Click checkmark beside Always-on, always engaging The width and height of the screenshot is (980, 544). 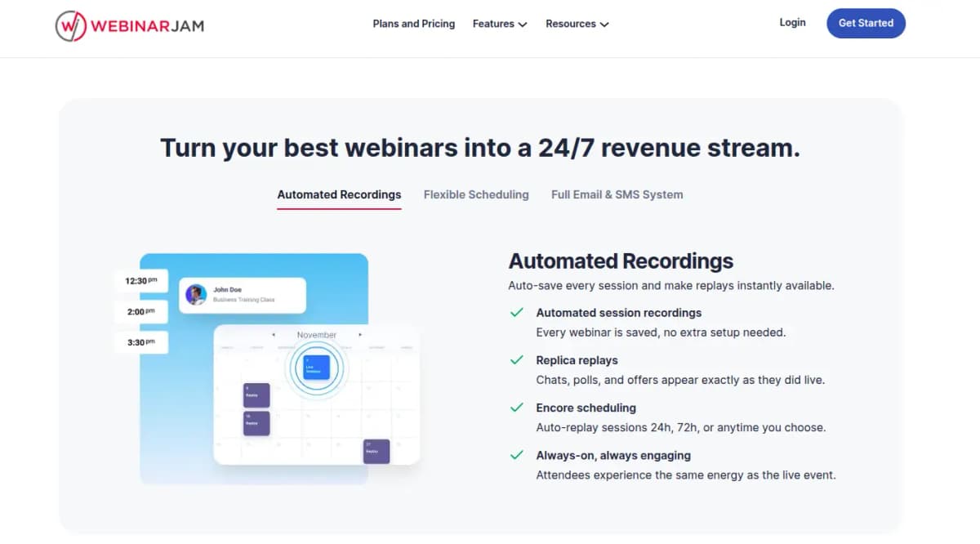(x=517, y=454)
